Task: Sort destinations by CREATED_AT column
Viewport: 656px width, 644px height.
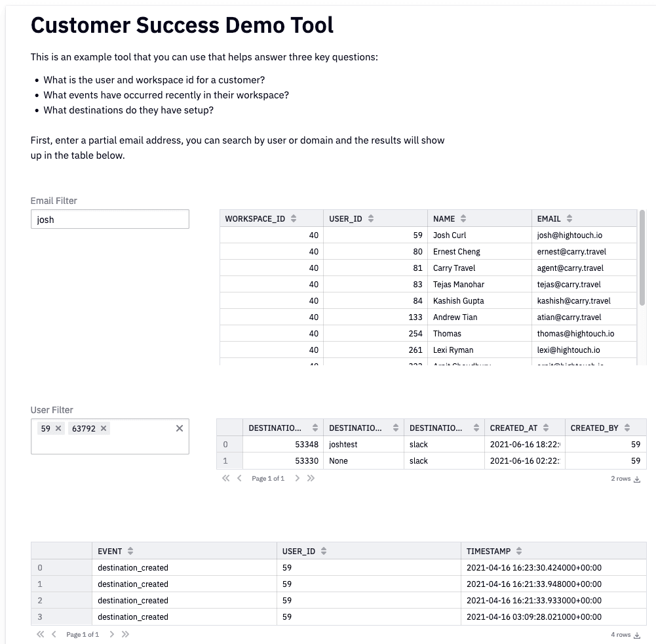Action: (x=546, y=428)
